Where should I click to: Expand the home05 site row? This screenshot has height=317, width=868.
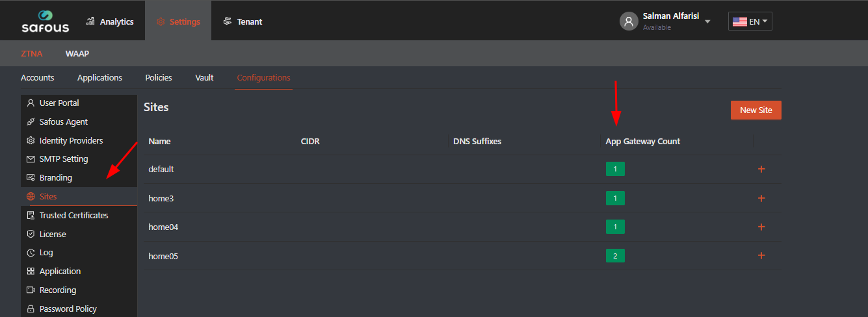click(761, 256)
